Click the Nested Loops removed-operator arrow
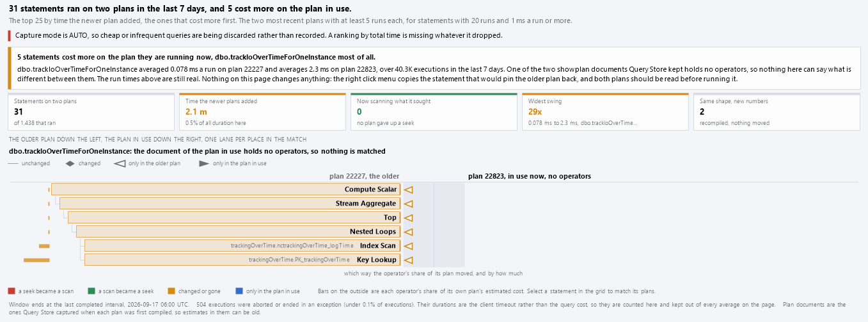 pyautogui.click(x=408, y=232)
